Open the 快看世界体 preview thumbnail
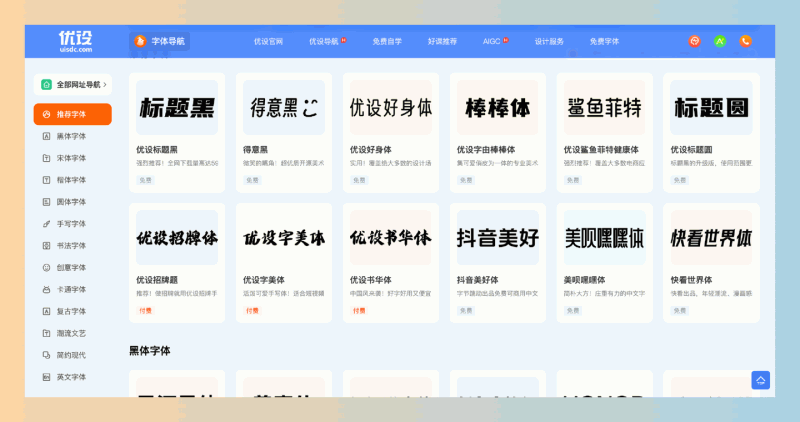The height and width of the screenshot is (422, 800). [711, 238]
